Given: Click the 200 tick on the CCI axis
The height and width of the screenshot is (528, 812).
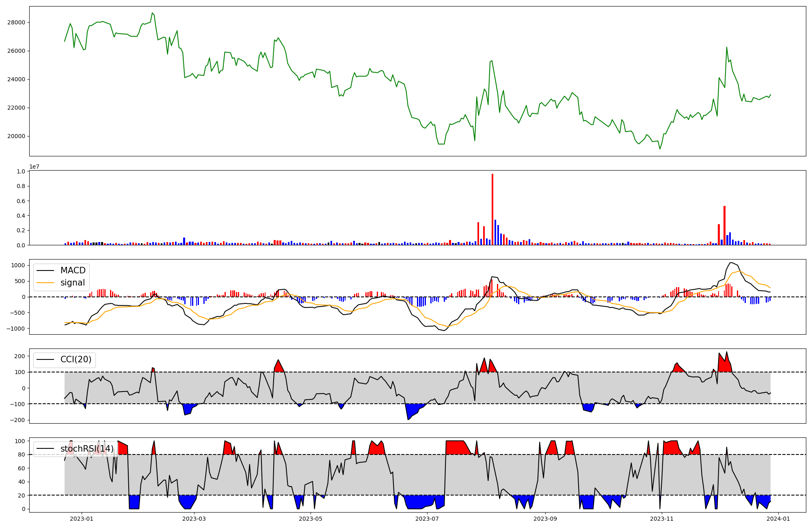Looking at the screenshot, I should click(20, 356).
